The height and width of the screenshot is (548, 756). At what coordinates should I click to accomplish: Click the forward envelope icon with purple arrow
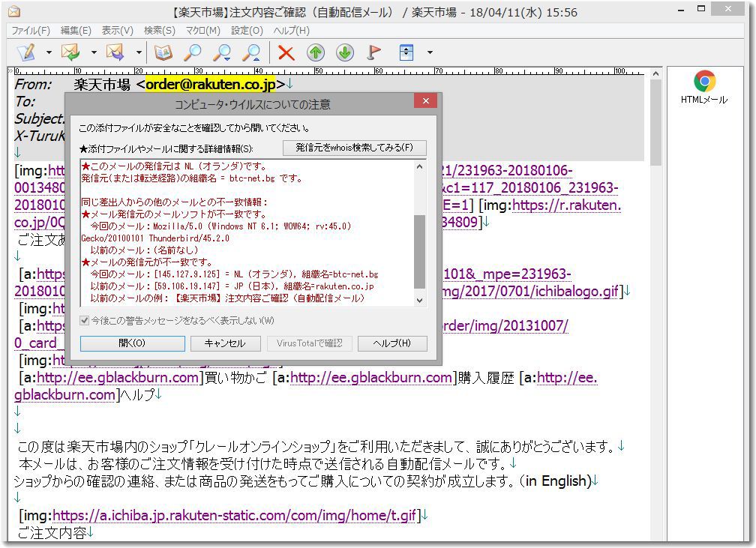115,52
